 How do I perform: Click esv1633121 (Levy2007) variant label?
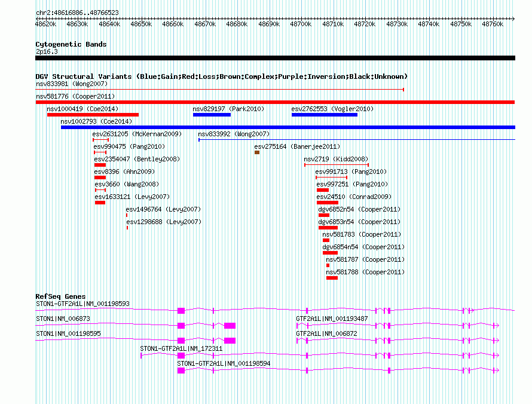(x=132, y=197)
